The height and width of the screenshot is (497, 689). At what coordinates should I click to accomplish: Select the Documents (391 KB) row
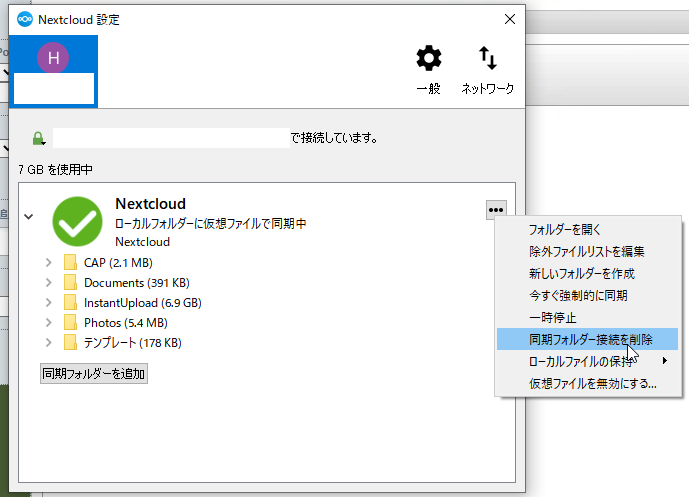[x=137, y=283]
